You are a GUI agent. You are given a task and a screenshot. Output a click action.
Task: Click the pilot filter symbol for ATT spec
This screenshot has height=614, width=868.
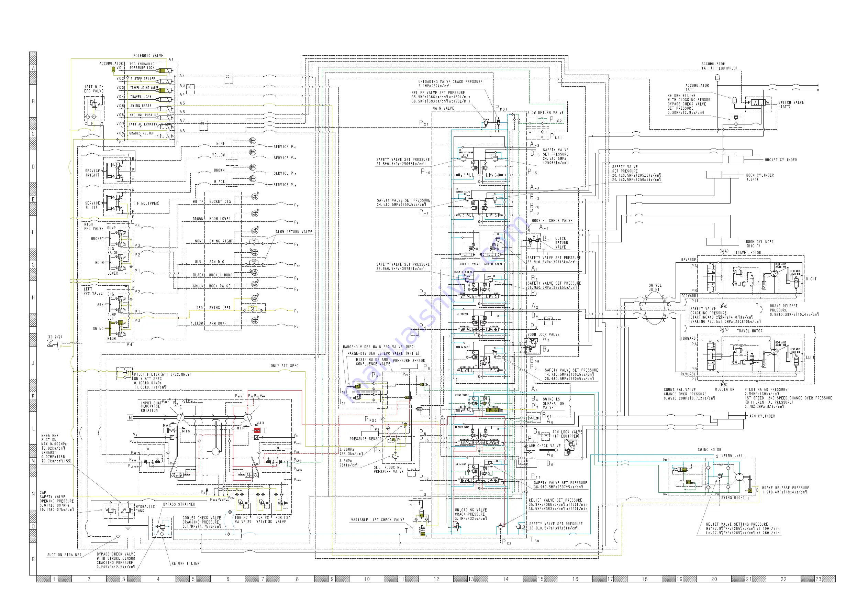pos(124,373)
